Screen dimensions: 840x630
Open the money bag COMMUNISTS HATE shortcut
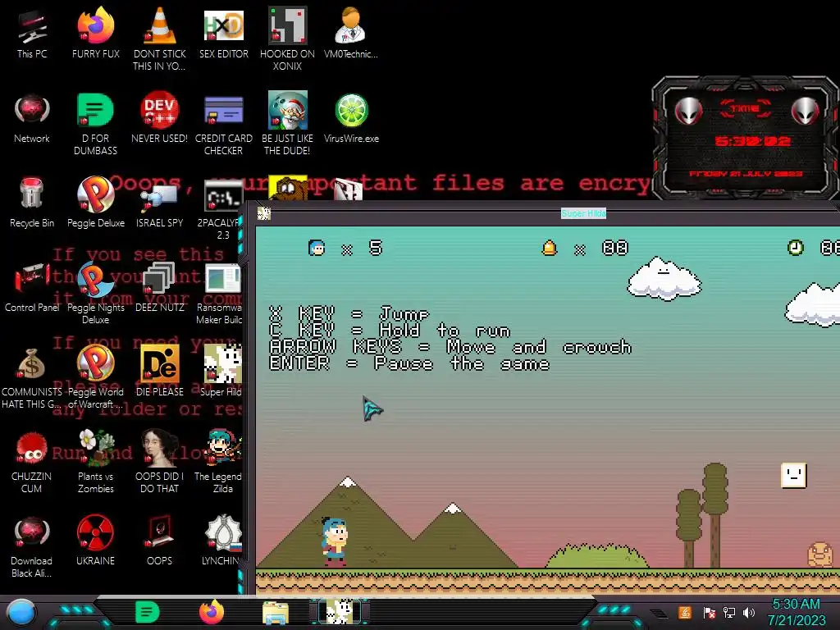32,378
